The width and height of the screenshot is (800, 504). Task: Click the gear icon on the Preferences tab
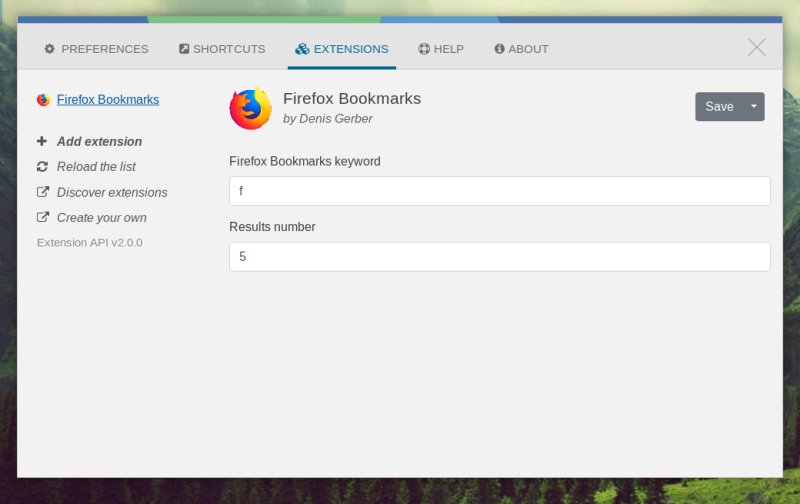(x=49, y=49)
